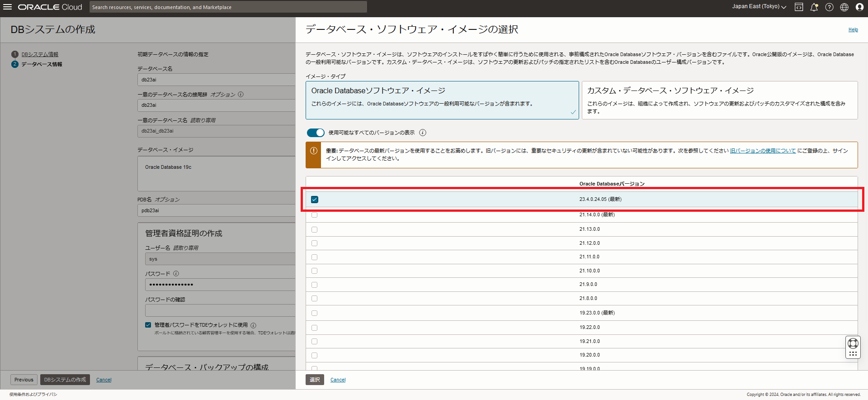Check the 21.9.0.0 version checkbox
Viewport: 868px width, 400px height.
tap(315, 285)
